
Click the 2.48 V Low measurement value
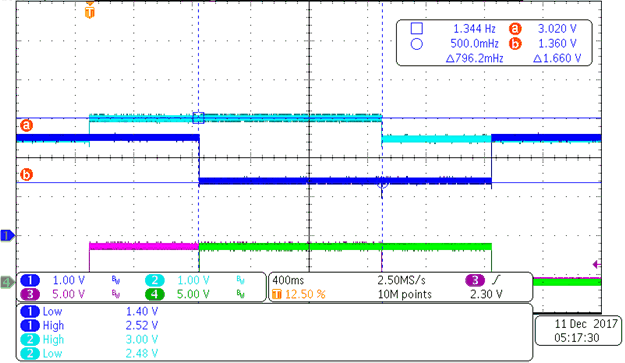click(x=142, y=353)
